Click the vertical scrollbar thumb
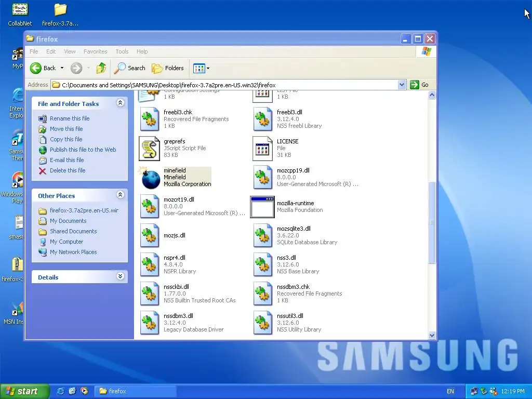 tap(432, 222)
